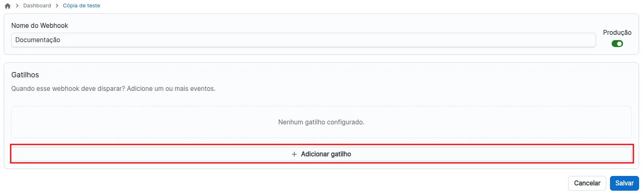
Task: Discard changes with the Cancelar button
Action: 587,183
